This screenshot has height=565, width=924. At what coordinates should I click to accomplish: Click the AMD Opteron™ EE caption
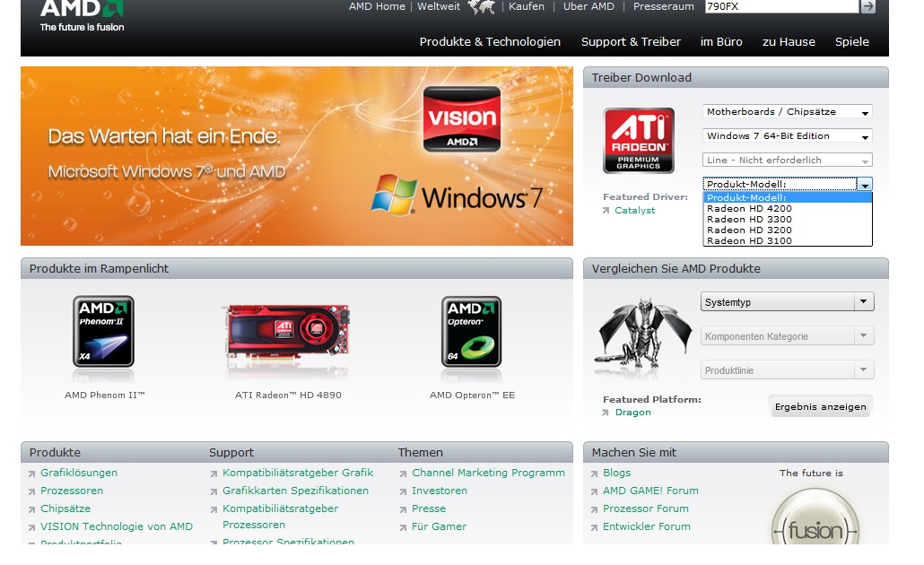[x=472, y=395]
